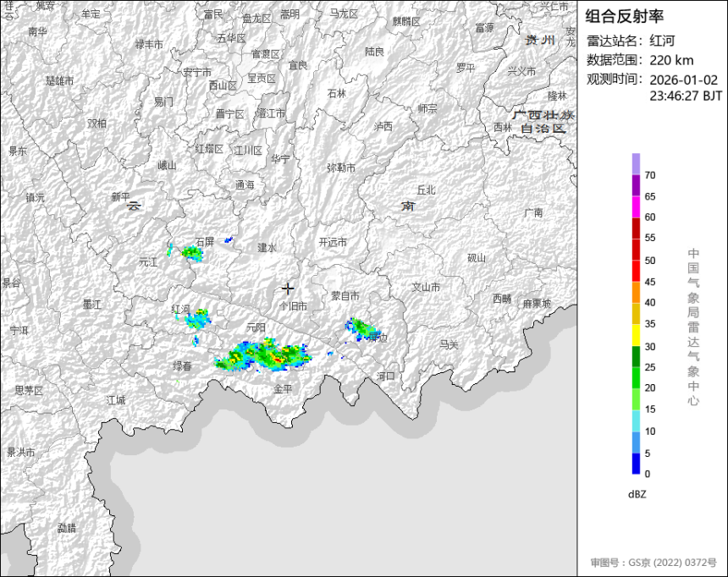Click the 元阳 map label

tap(256, 327)
